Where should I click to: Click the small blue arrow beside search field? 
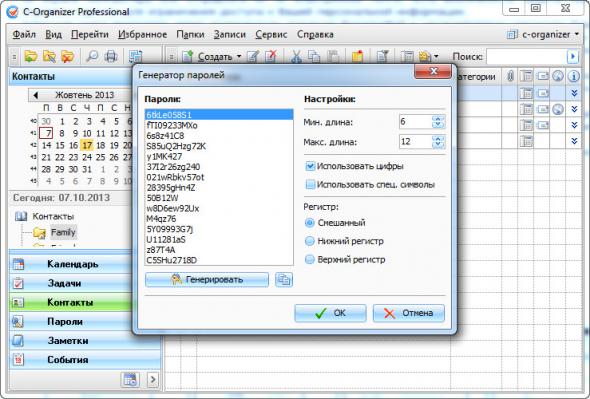click(573, 57)
